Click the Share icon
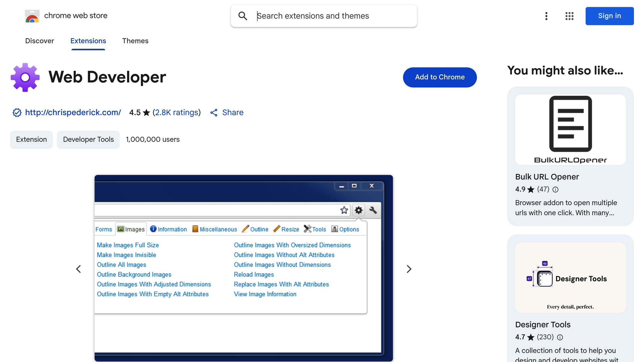The width and height of the screenshot is (644, 362). coord(214,113)
